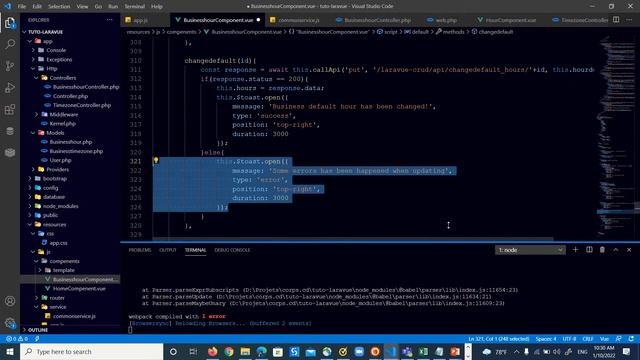Open the Run and Debug view
The image size is (640, 360).
point(10,87)
